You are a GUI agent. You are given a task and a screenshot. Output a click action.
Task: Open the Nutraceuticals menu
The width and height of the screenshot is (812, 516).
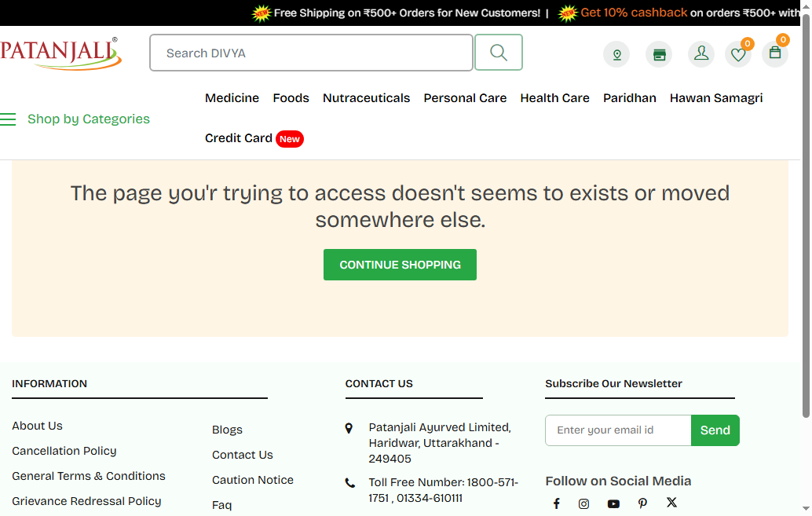pyautogui.click(x=366, y=98)
